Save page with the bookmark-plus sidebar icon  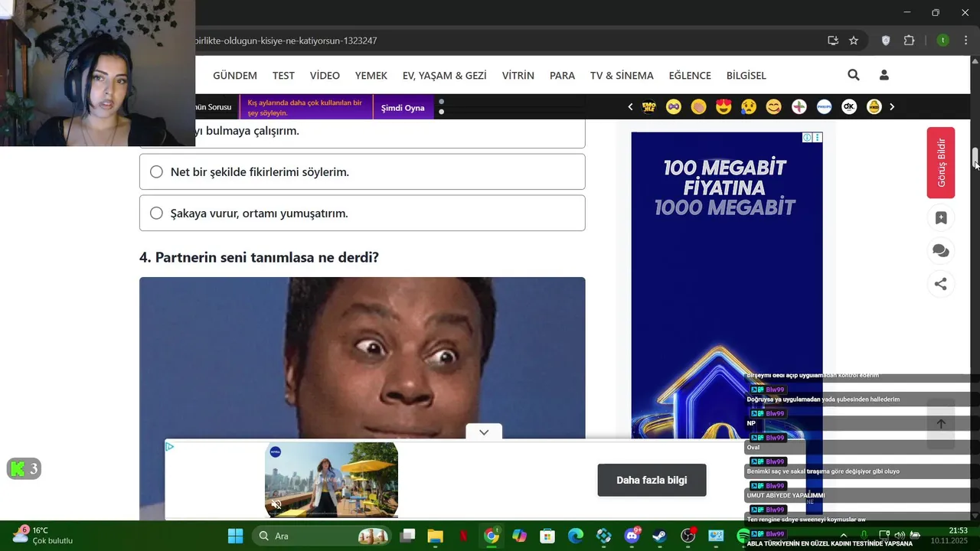coord(941,218)
